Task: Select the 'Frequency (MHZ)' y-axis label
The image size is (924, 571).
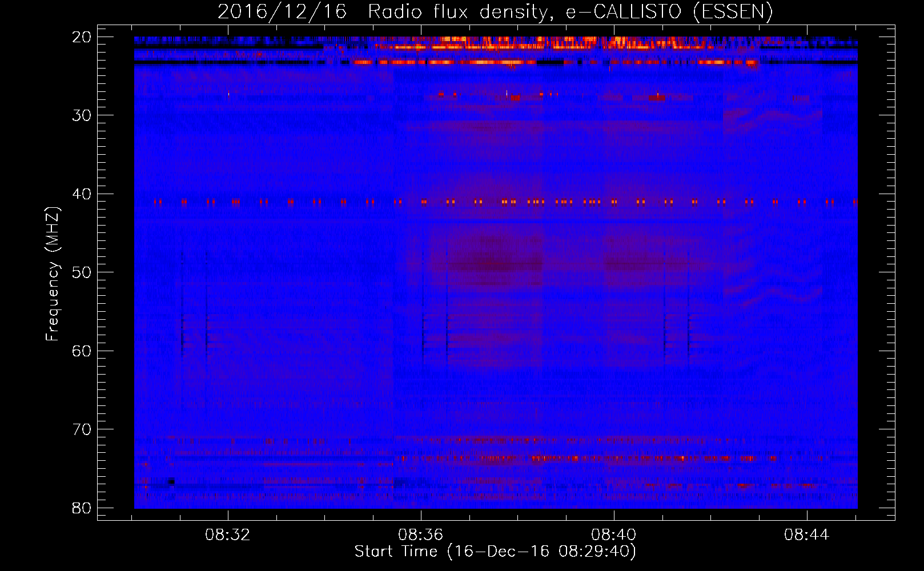Action: (53, 274)
